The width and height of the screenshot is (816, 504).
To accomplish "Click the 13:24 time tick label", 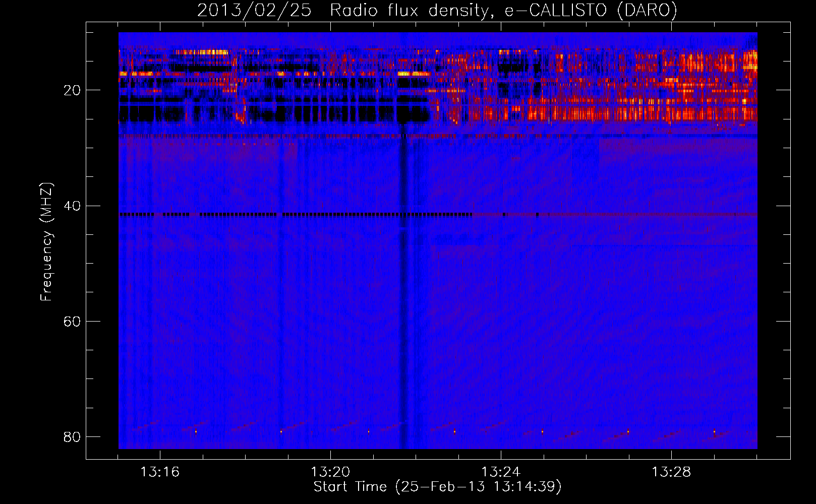I will click(x=501, y=472).
